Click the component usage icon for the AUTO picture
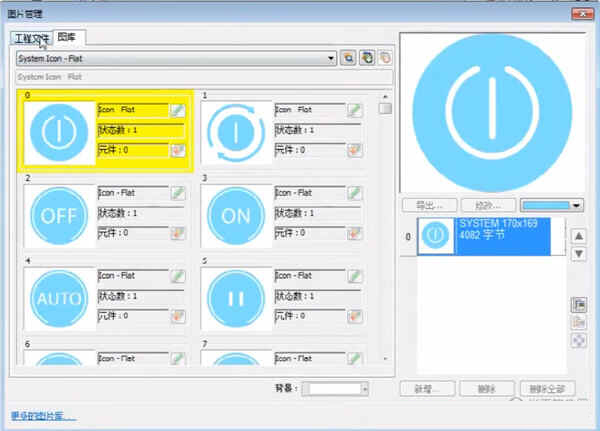The height and width of the screenshot is (431, 600). [x=177, y=316]
